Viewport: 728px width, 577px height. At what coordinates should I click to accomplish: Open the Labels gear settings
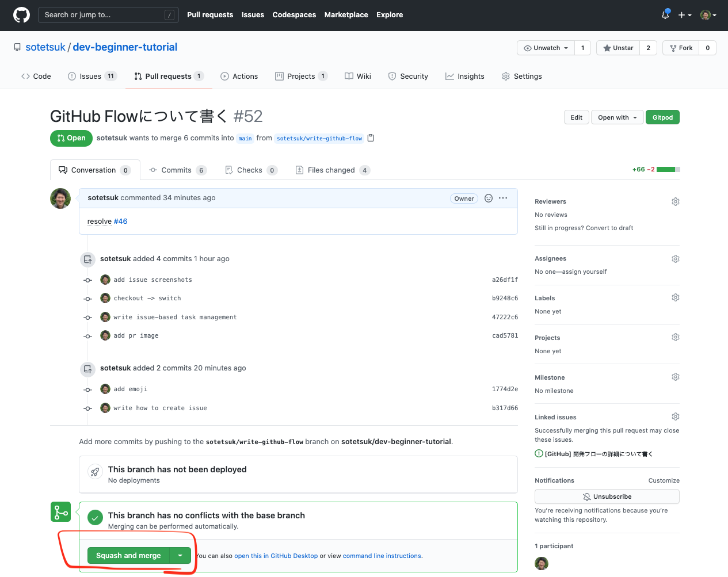[676, 297]
